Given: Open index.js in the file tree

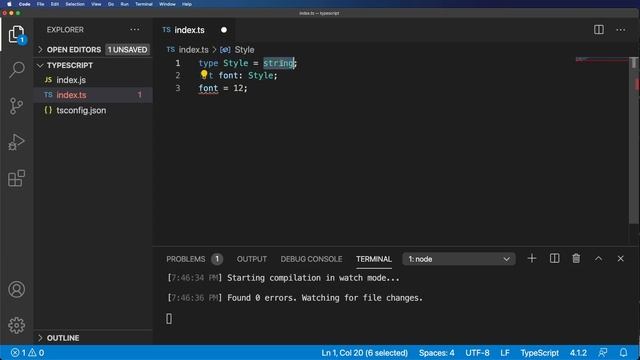Looking at the screenshot, I should 93,80.
